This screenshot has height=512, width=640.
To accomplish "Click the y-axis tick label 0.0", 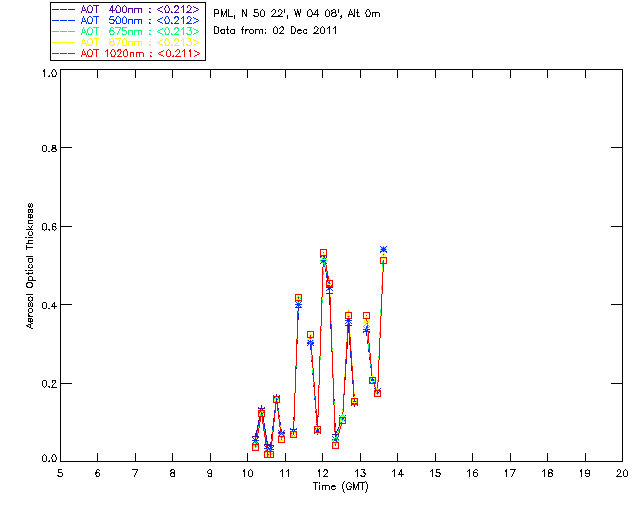I will coord(48,460).
